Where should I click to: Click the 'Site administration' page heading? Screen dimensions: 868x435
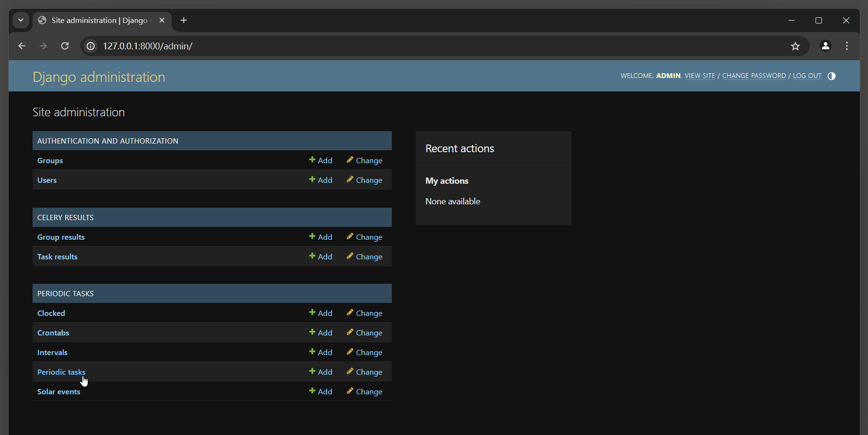(x=79, y=112)
